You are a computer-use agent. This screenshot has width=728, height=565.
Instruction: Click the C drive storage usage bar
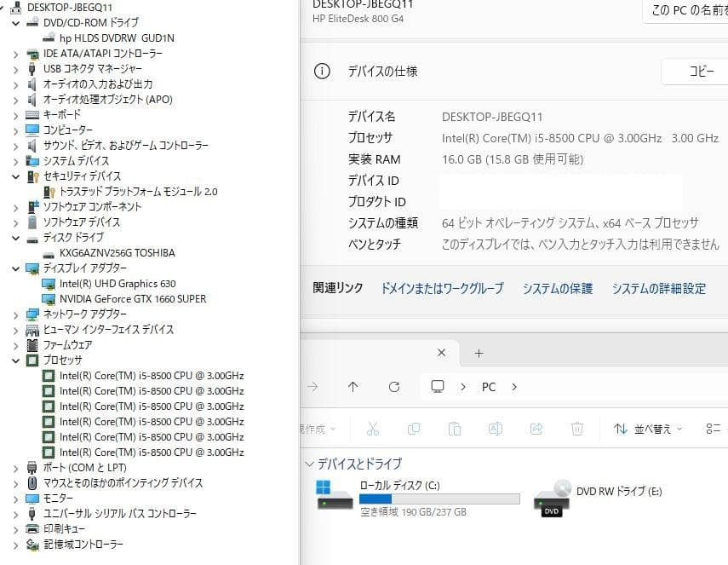439,499
